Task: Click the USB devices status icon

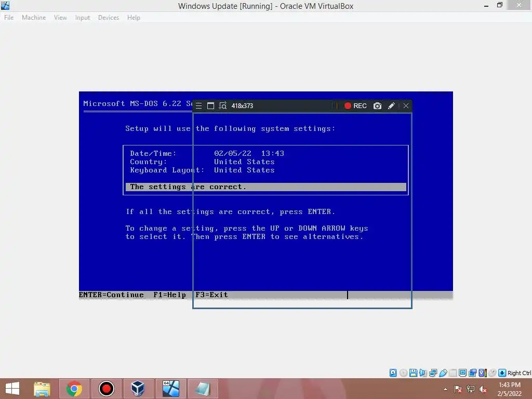Action: (443, 373)
